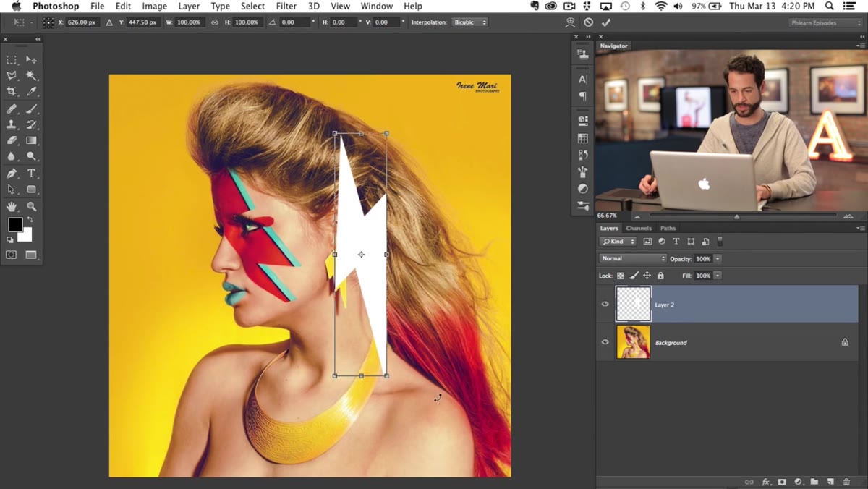This screenshot has height=489, width=868.
Task: Select the Crop tool
Action: click(12, 92)
